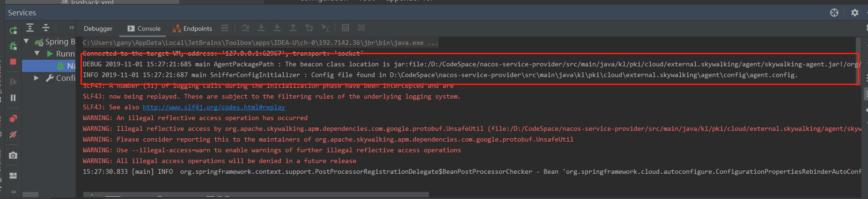Switch to the Debugger tab
The image size is (868, 199).
click(x=98, y=28)
